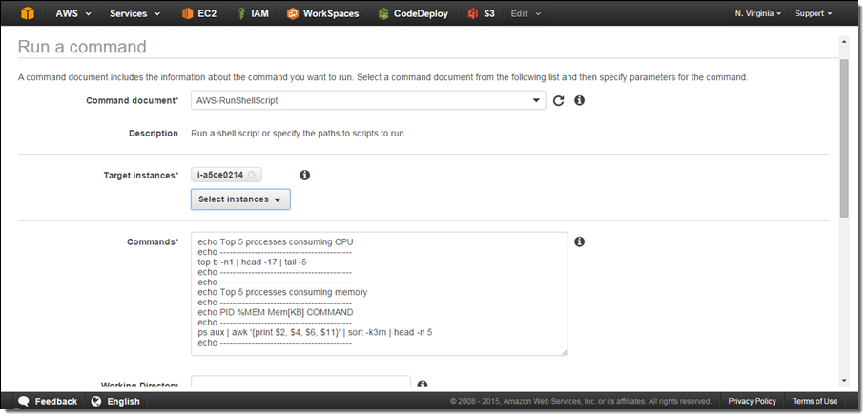Click the Commands text area corner grip
This screenshot has width=868, height=419.
[x=564, y=352]
